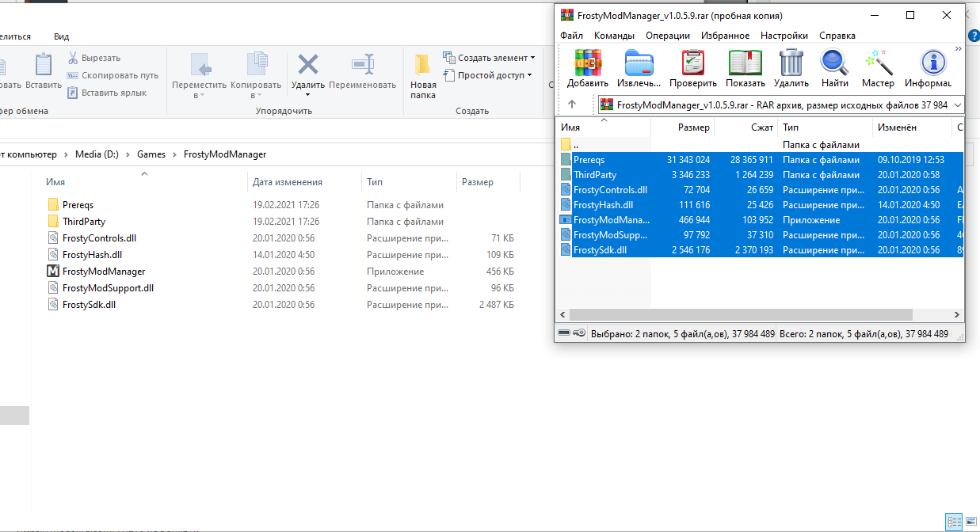980x532 pixels.
Task: Select FrostyHash.dll in WinRAR list
Action: coord(761,205)
